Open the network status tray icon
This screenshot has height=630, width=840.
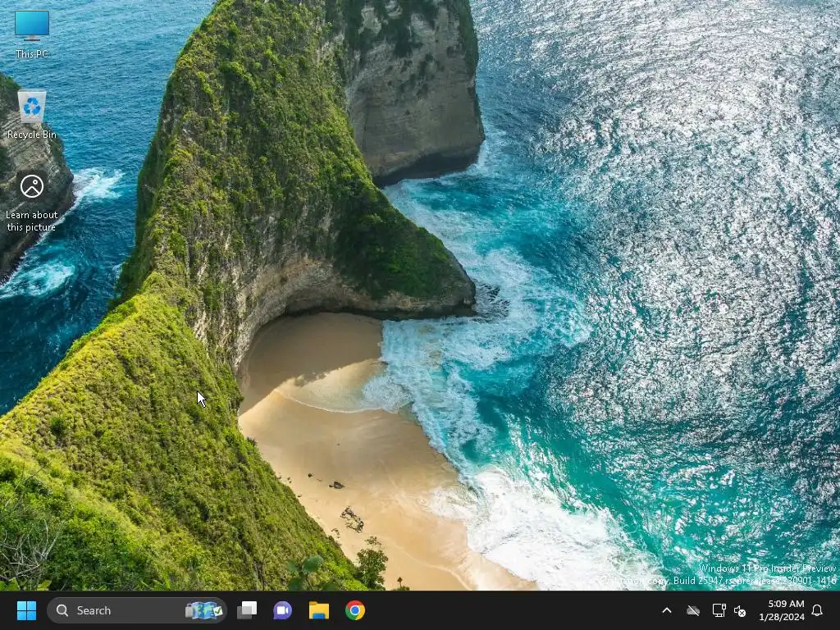click(719, 610)
